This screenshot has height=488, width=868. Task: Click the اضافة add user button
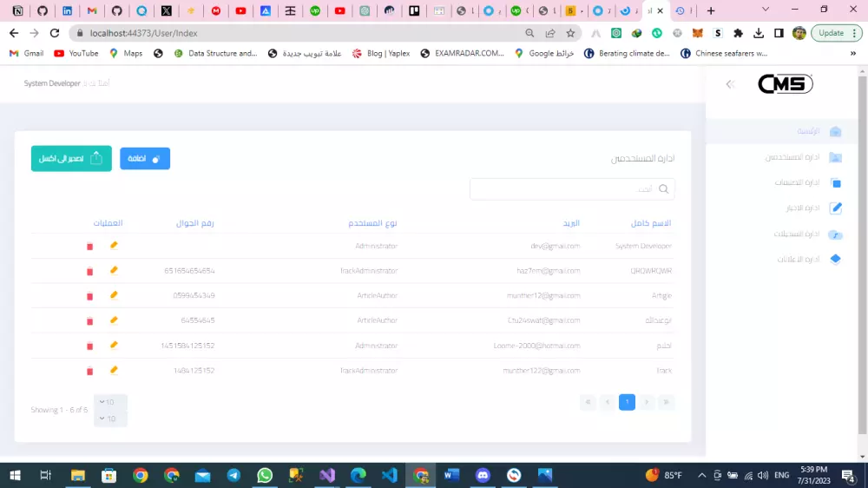click(x=145, y=158)
